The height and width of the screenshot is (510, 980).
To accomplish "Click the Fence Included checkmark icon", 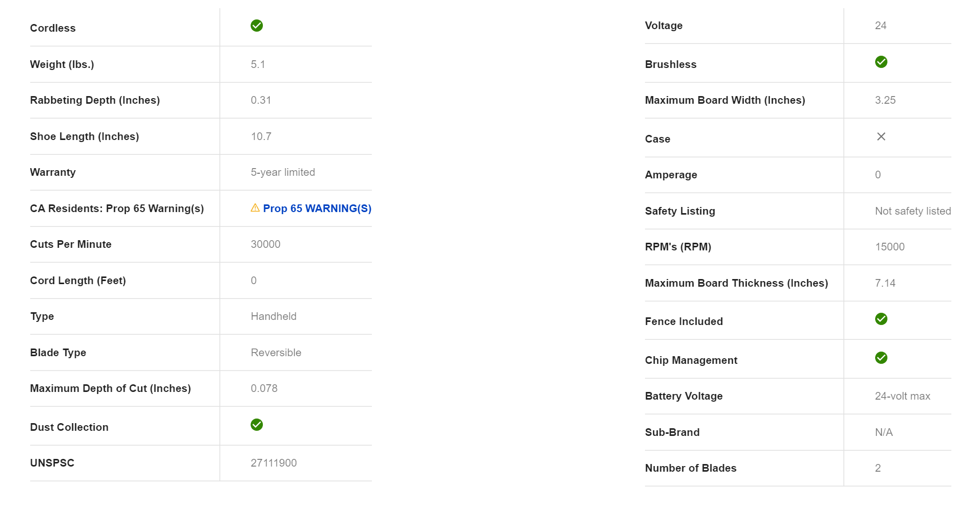I will (x=881, y=319).
